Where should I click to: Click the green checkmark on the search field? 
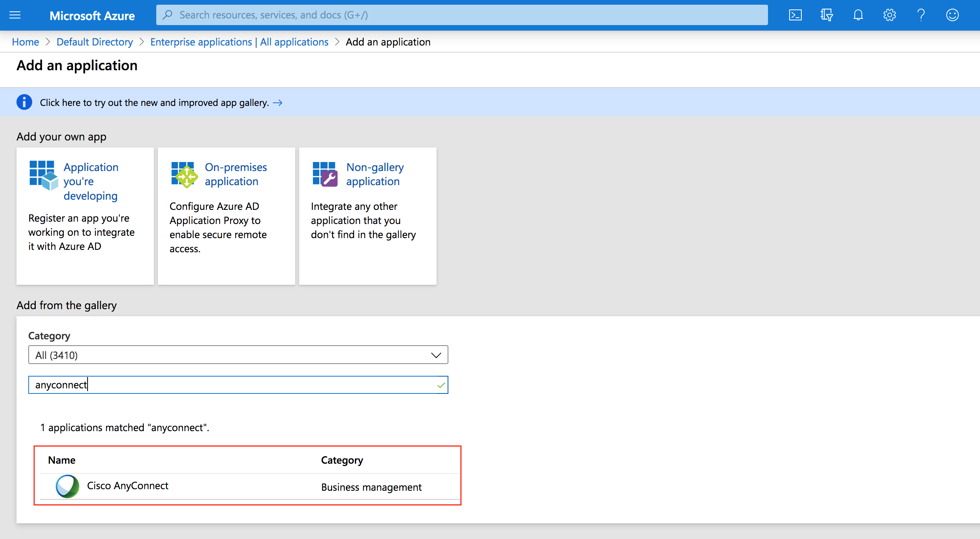tap(441, 384)
